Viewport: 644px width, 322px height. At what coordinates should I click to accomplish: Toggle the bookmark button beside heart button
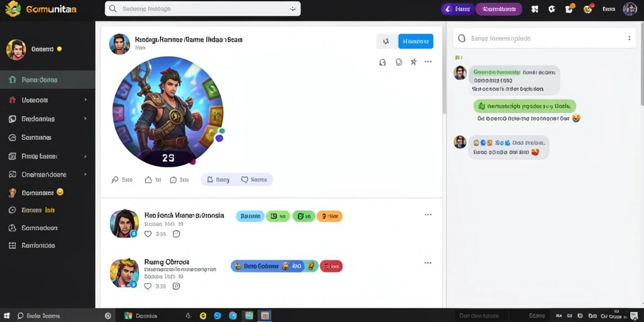pyautogui.click(x=218, y=179)
